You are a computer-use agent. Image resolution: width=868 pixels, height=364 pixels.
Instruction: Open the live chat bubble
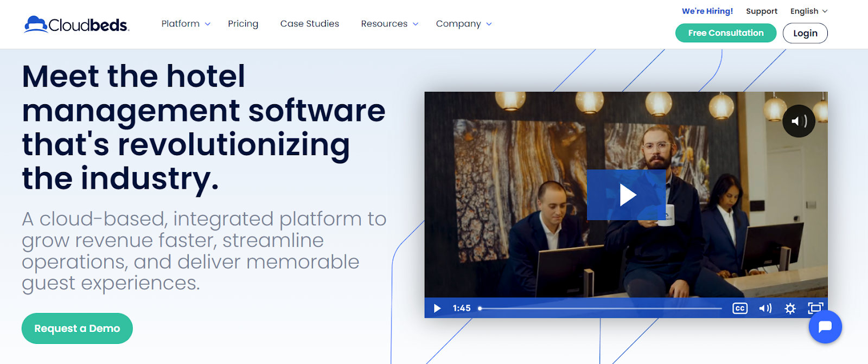tap(825, 327)
